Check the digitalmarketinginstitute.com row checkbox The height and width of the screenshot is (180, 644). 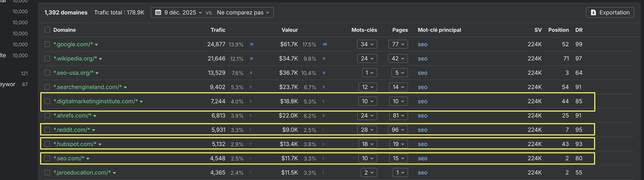pos(47,101)
